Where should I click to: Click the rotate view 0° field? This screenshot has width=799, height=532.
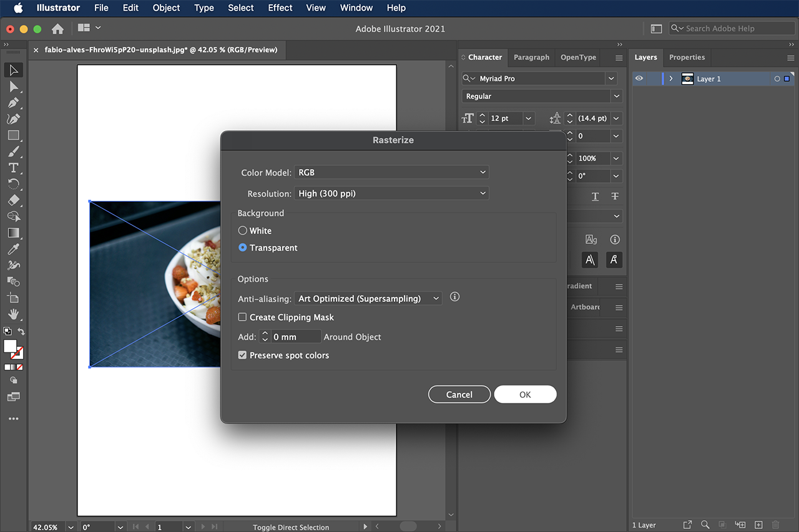(x=97, y=527)
